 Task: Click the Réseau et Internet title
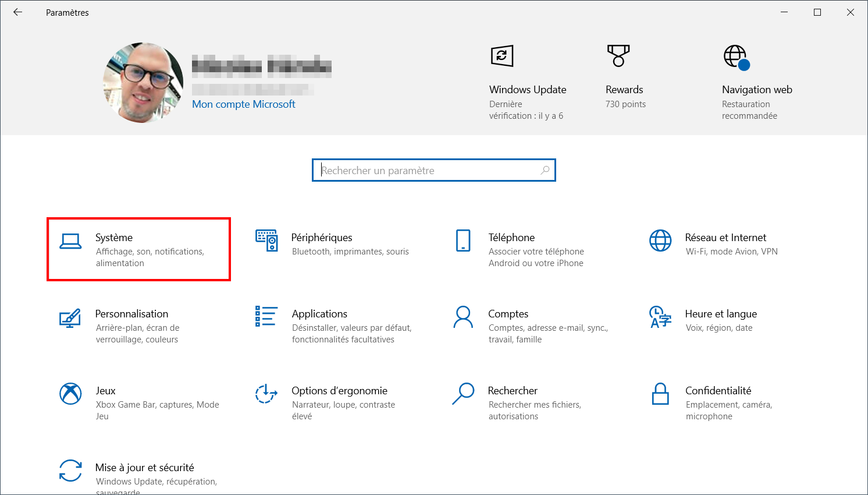coord(725,238)
